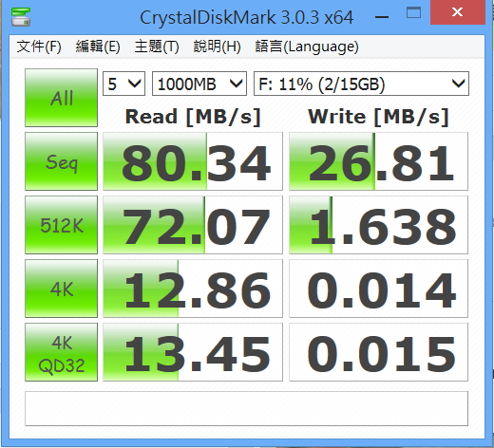Screen dimensions: 494x448
Task: Open the test count dropdown showing 5
Action: (x=123, y=84)
